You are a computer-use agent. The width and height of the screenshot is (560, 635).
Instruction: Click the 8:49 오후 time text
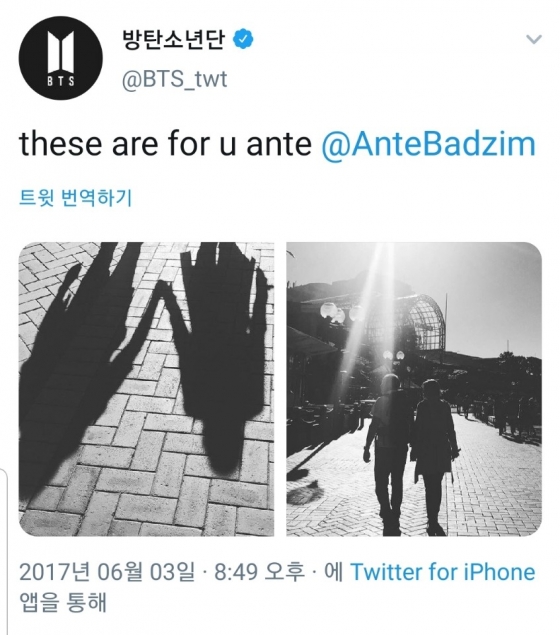259,572
